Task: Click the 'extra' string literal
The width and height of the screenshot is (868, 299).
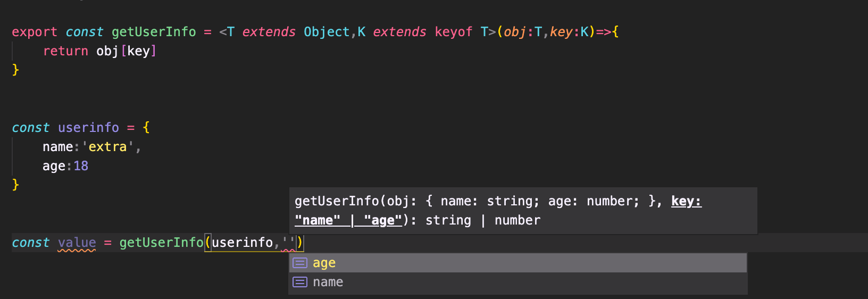Action: point(108,147)
